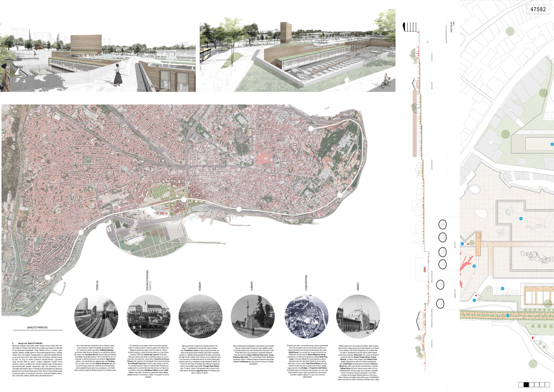The width and height of the screenshot is (554, 392).
Task: Click the 47582 project number box
Action: click(538, 9)
